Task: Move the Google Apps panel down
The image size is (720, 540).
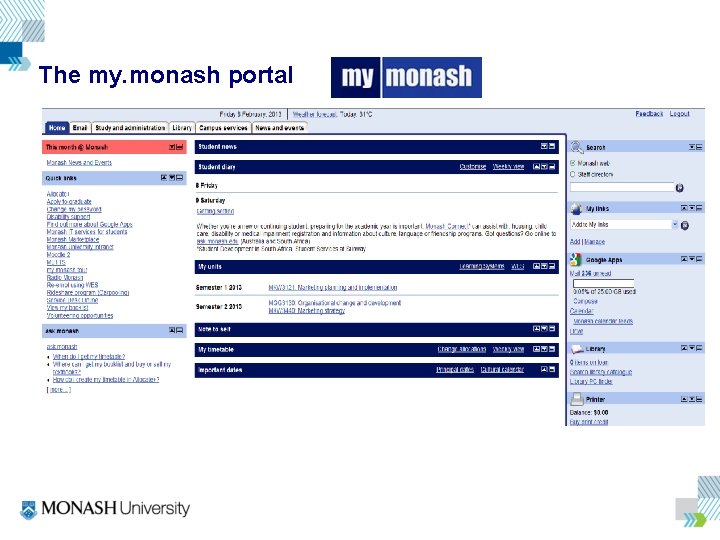Action: (x=692, y=259)
